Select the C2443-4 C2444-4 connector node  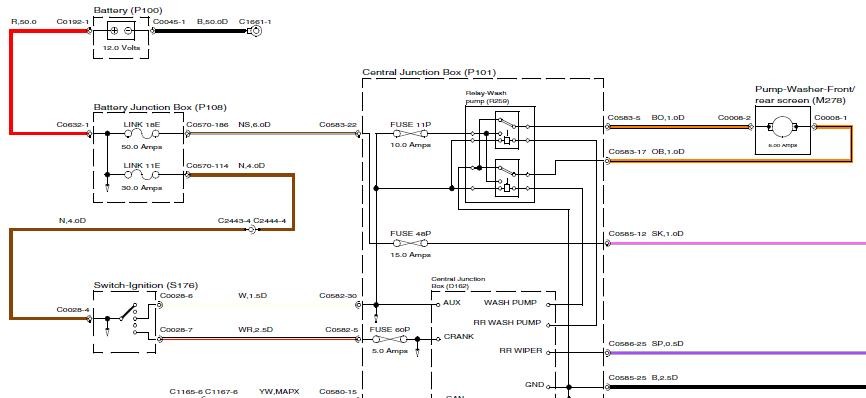tap(251, 230)
